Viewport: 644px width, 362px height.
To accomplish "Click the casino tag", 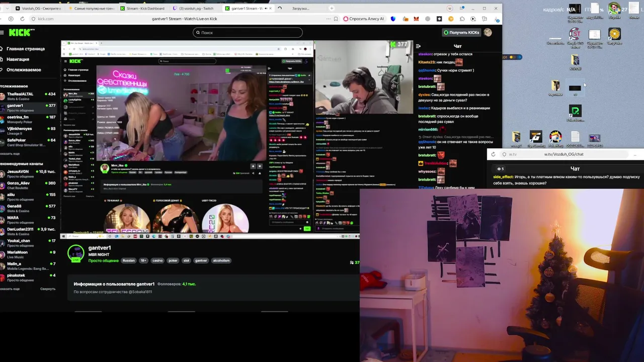I will point(157,260).
